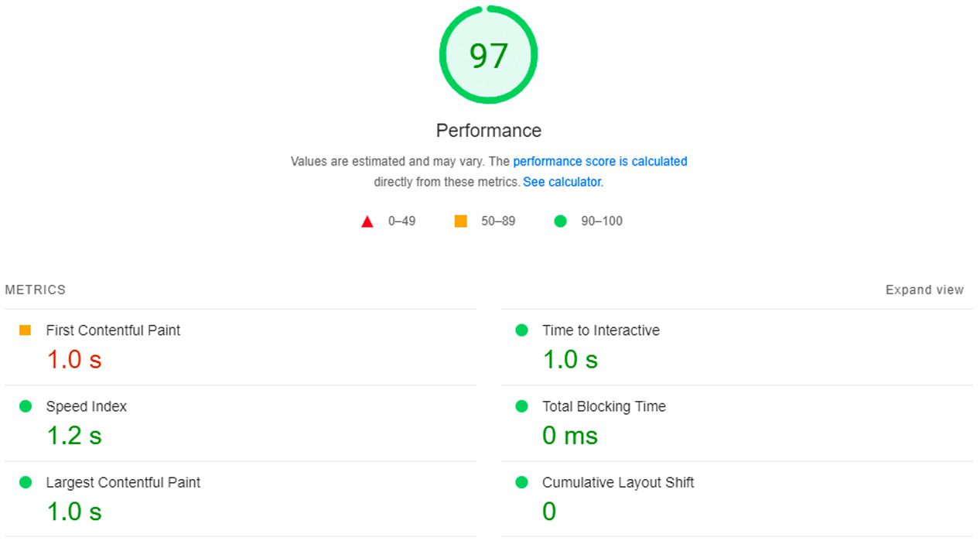The width and height of the screenshot is (980, 541).
Task: Click the Cumulative Layout Shift metric label
Action: (618, 482)
